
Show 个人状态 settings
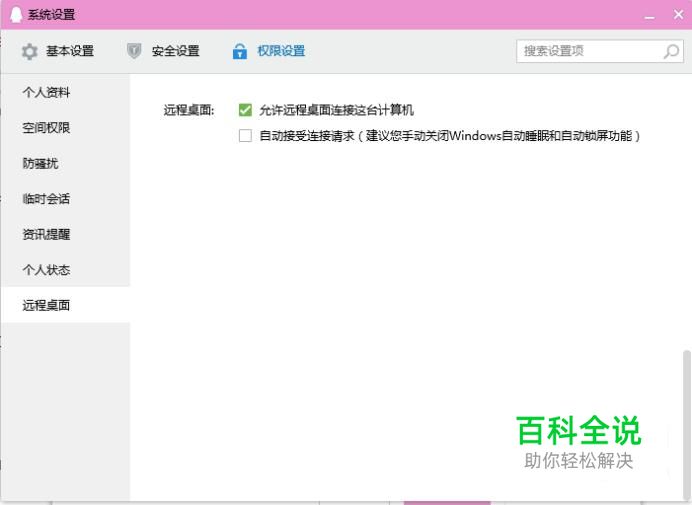coord(65,269)
